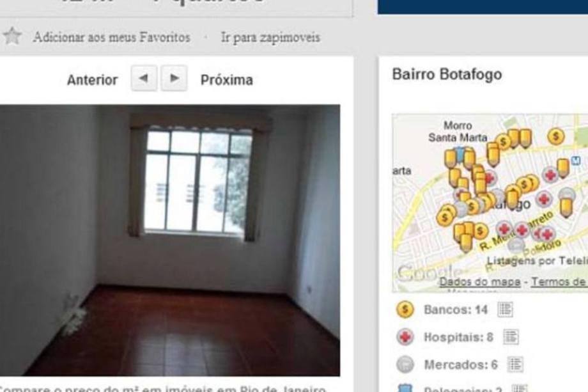588x392 pixels.
Task: Open the Mercados list icon
Action: pyautogui.click(x=515, y=365)
